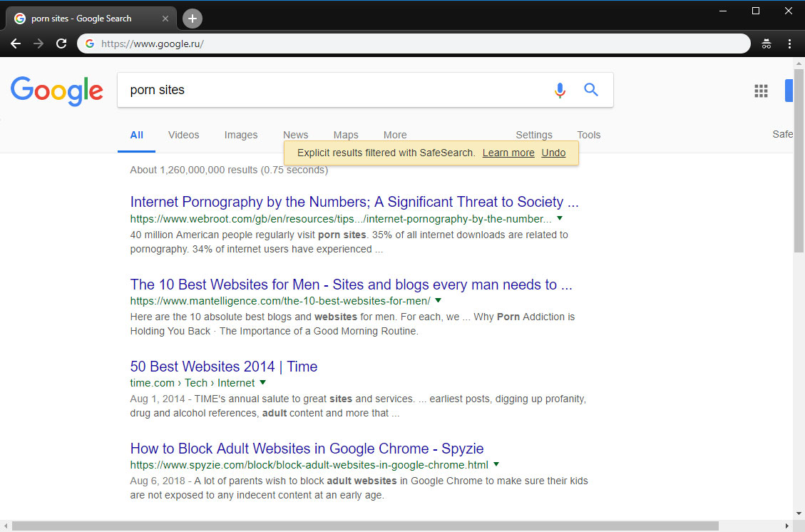Click the blue magnifier search button
This screenshot has width=805, height=532.
[591, 90]
